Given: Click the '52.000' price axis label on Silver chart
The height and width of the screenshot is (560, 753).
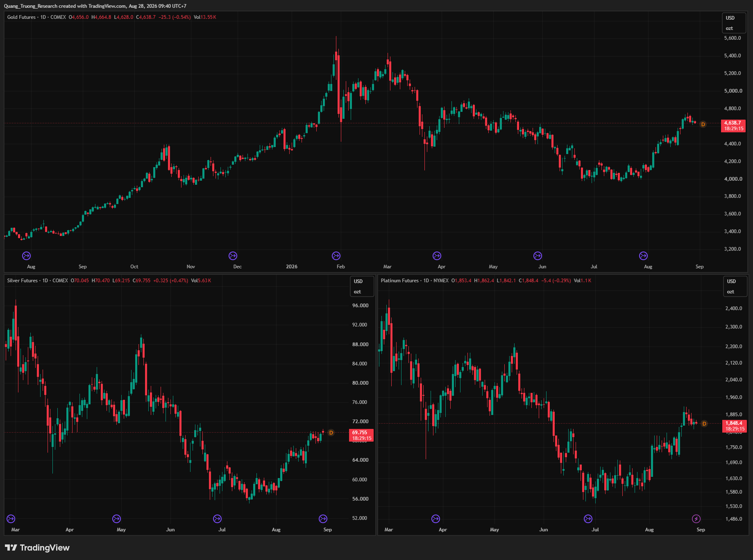Looking at the screenshot, I should point(361,518).
